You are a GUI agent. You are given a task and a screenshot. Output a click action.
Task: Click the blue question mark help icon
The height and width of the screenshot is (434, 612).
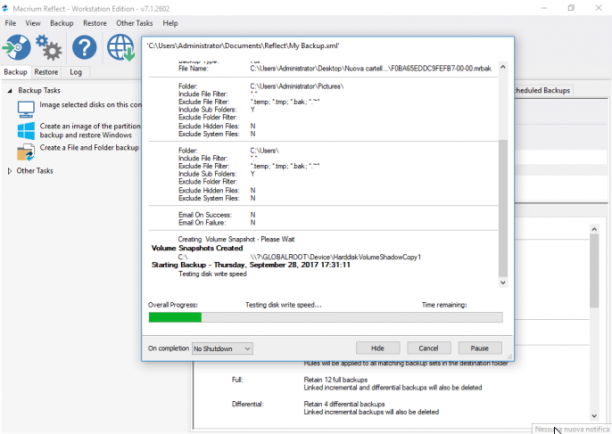(84, 47)
